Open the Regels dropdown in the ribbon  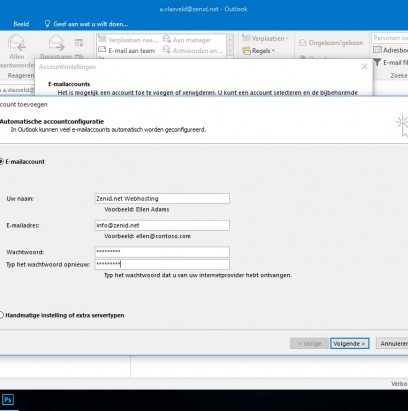click(x=259, y=51)
